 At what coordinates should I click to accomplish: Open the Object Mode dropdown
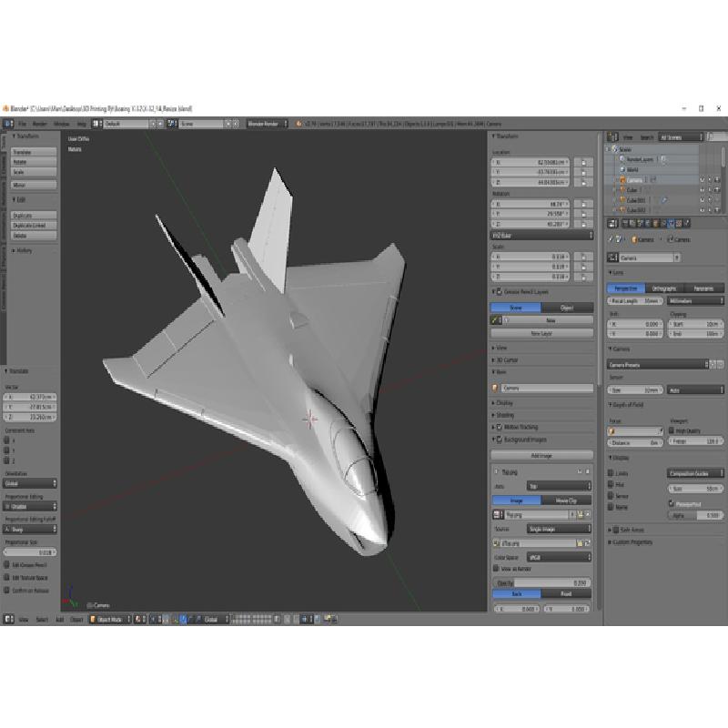(110, 619)
